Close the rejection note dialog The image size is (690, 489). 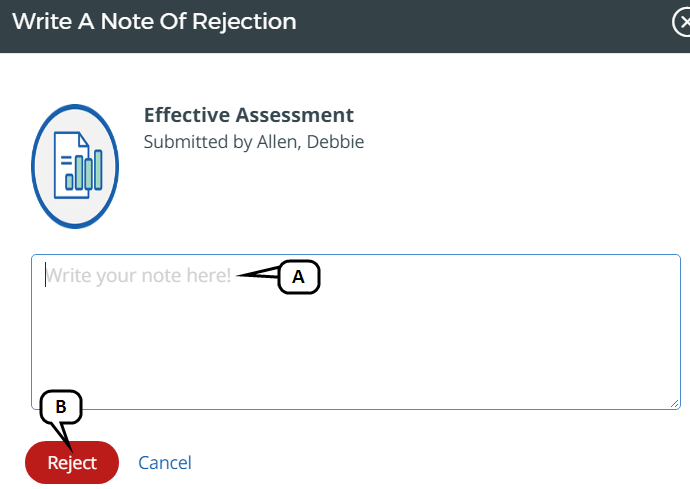coord(683,22)
